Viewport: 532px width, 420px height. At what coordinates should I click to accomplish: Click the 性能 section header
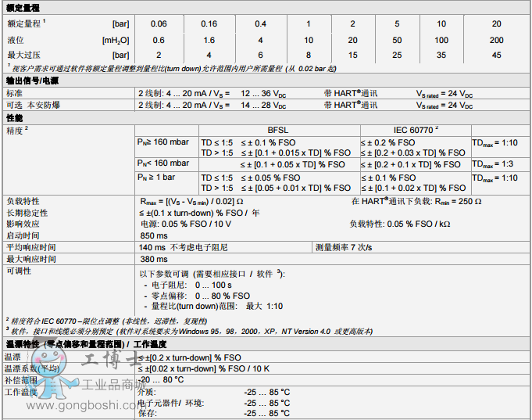click(x=14, y=117)
